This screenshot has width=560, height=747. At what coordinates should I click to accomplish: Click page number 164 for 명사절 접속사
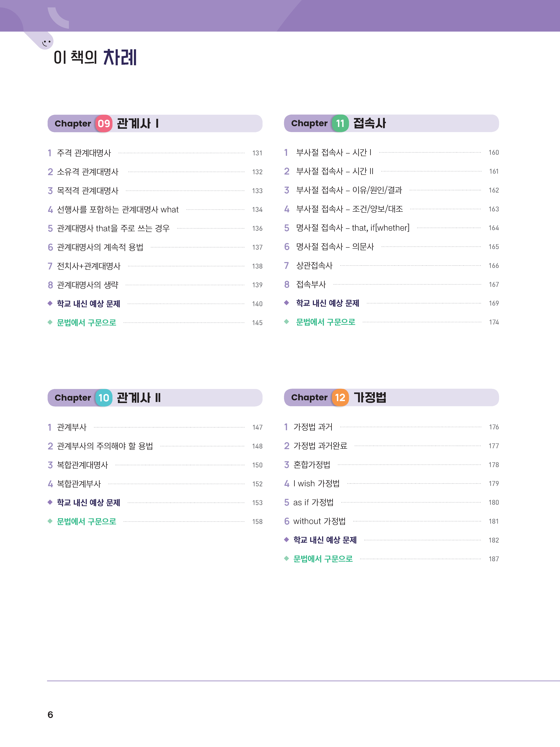[x=493, y=228]
